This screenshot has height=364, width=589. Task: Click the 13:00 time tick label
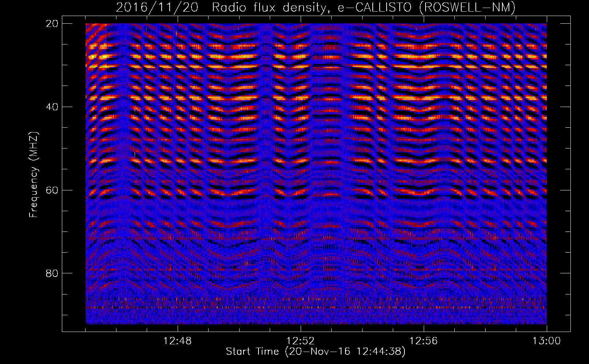[x=547, y=341]
